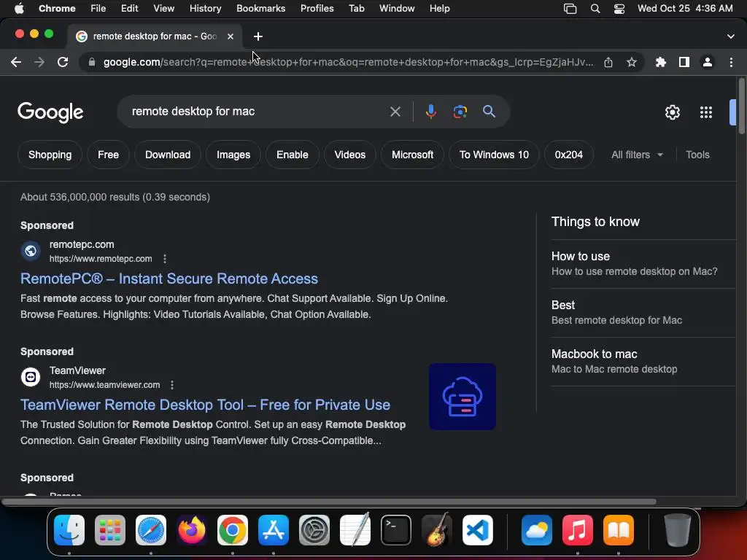Viewport: 747px width, 560px height.
Task: Click the Google search input field
Action: coord(258,112)
